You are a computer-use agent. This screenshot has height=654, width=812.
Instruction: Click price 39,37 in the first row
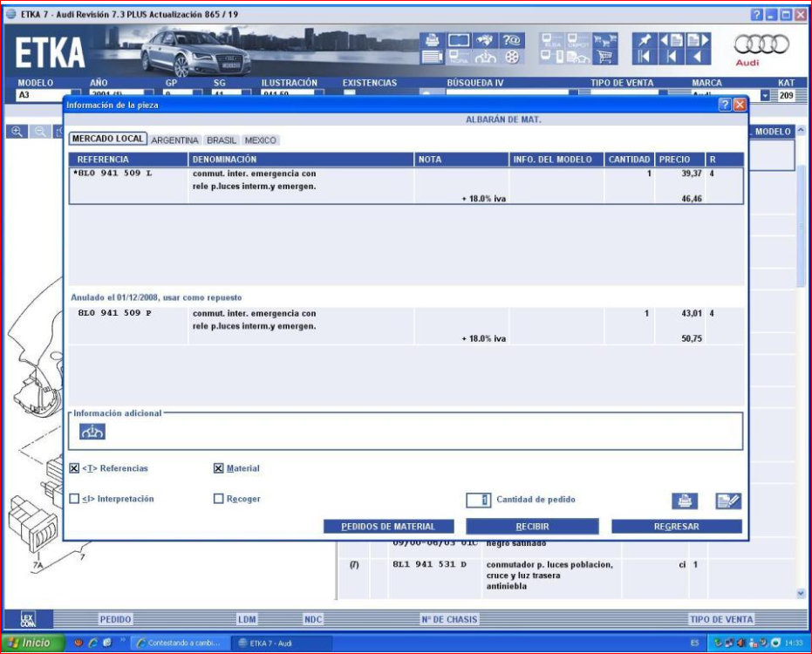click(x=692, y=174)
